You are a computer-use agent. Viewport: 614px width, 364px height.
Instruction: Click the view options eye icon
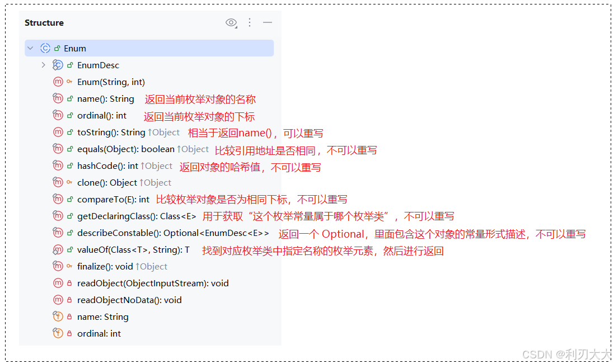tap(231, 23)
